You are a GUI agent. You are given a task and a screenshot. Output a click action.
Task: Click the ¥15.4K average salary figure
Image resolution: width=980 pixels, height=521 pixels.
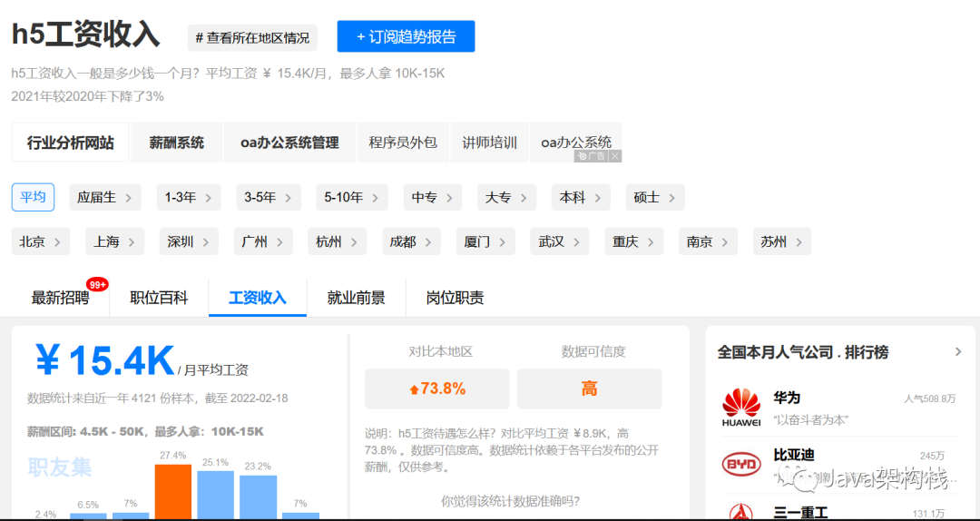(105, 361)
